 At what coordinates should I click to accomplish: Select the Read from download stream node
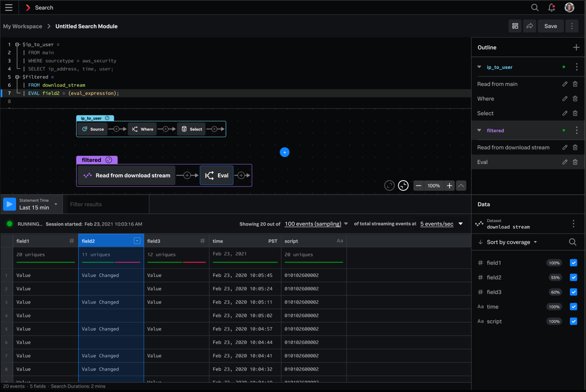pyautogui.click(x=126, y=175)
